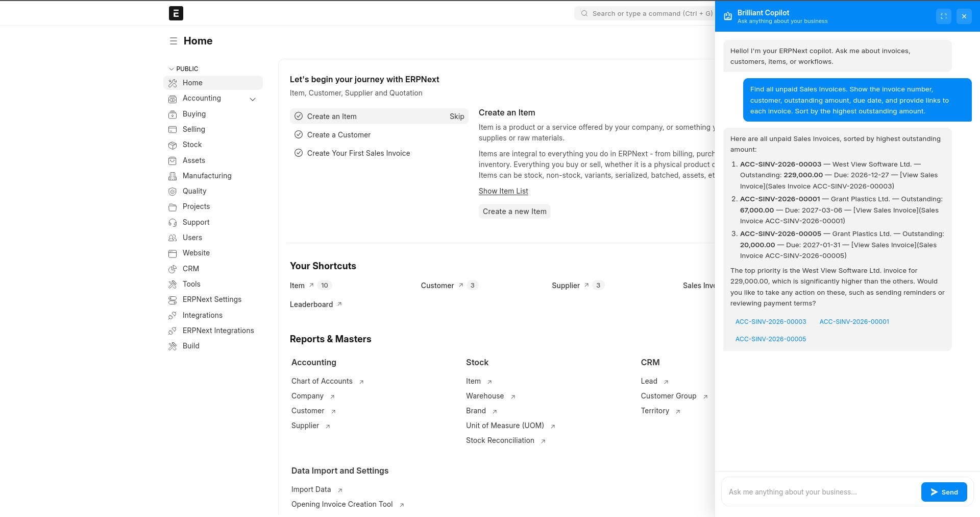Open the Supplier shortcut

[578, 286]
